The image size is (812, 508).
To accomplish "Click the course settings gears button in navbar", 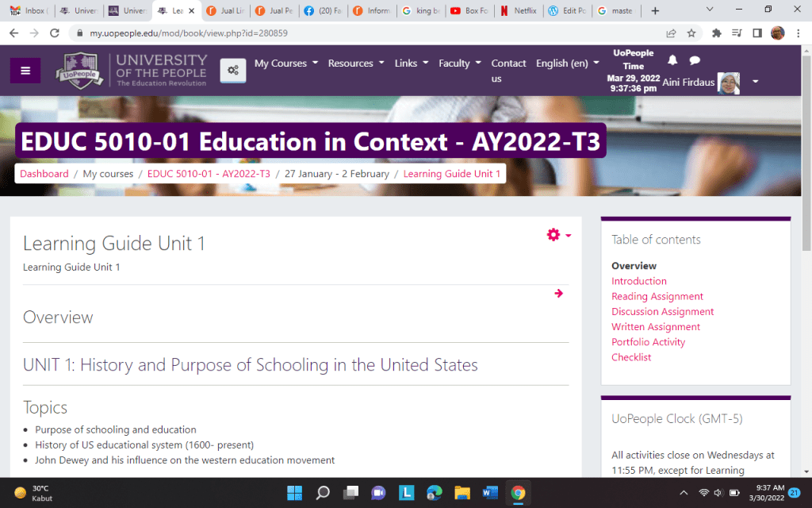I will tap(233, 71).
